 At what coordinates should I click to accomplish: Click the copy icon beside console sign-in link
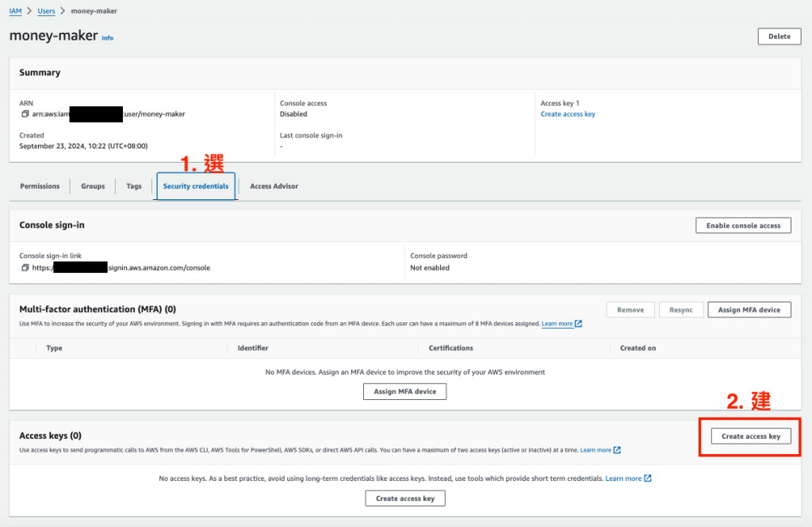point(25,268)
